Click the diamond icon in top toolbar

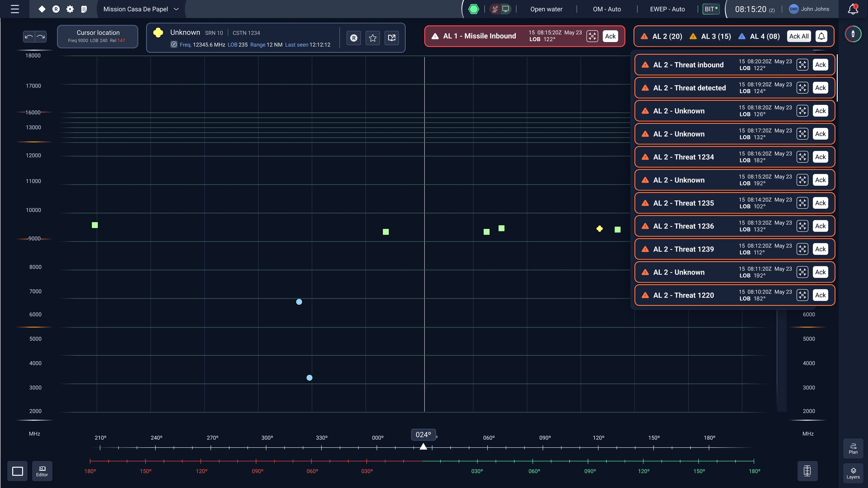click(x=42, y=9)
